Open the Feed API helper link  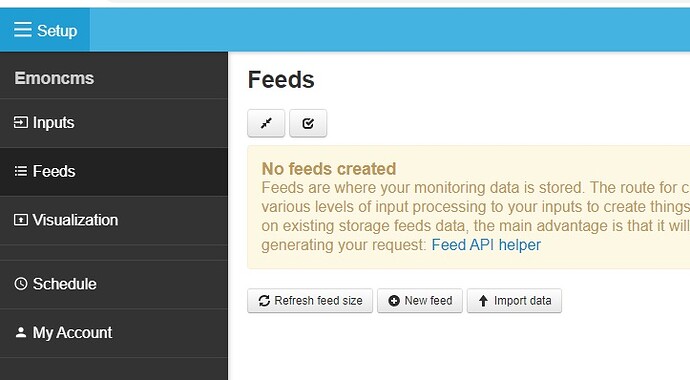tap(486, 245)
